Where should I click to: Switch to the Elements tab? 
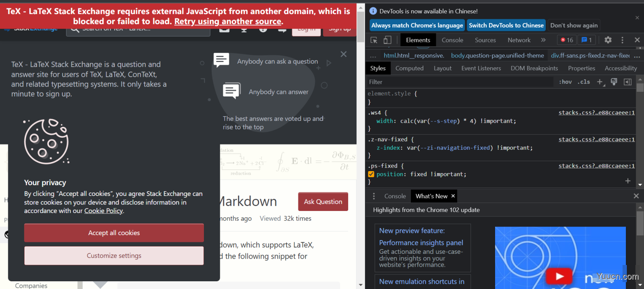418,40
